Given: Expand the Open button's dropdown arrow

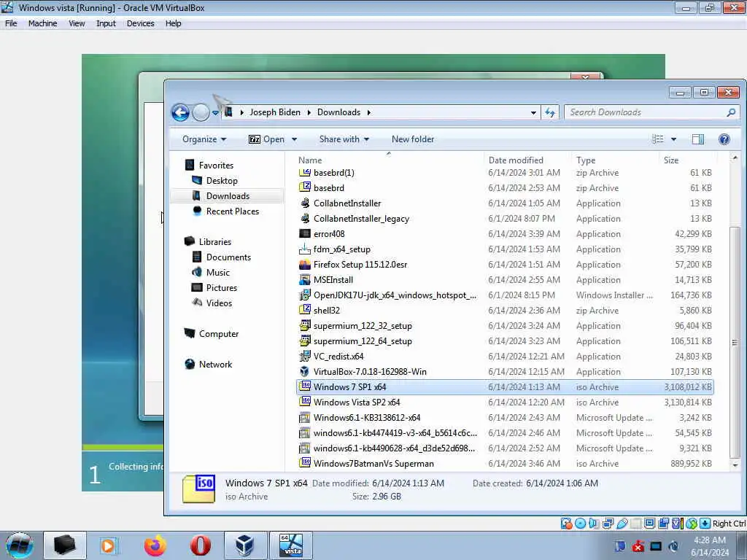Looking at the screenshot, I should pyautogui.click(x=295, y=139).
